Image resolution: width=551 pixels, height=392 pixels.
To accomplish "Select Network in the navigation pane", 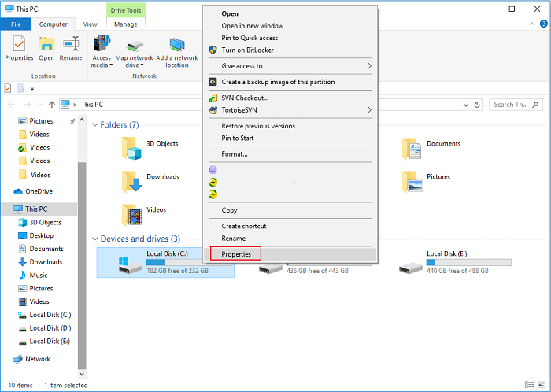I will click(37, 359).
